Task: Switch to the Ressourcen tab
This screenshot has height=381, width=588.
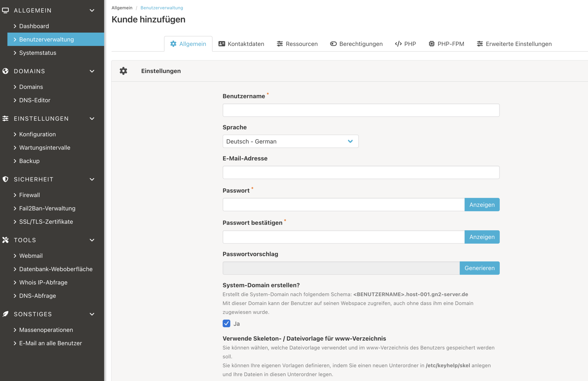Action: click(297, 44)
